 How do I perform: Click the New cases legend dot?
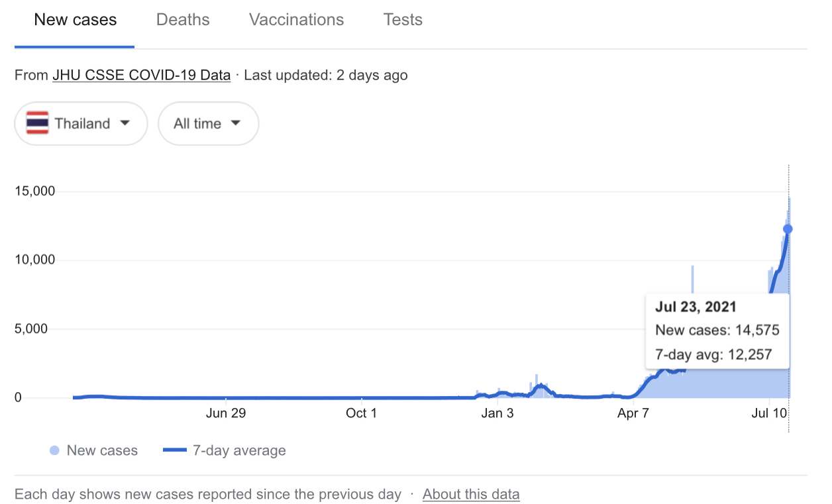pyautogui.click(x=54, y=451)
